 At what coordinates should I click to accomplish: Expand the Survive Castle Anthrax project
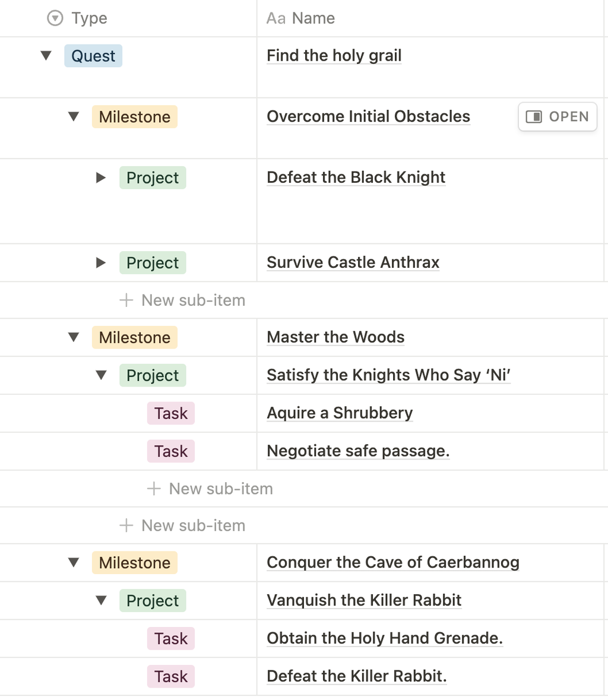point(101,262)
